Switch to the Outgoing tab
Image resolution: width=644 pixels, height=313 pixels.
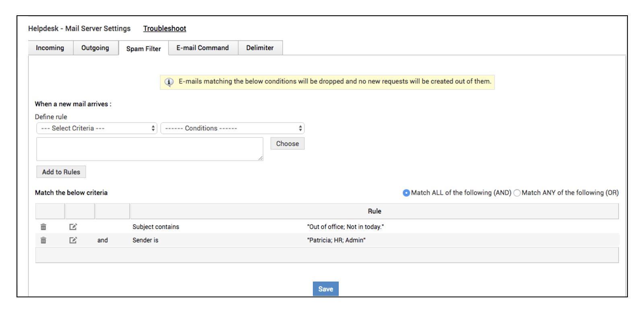click(x=95, y=48)
